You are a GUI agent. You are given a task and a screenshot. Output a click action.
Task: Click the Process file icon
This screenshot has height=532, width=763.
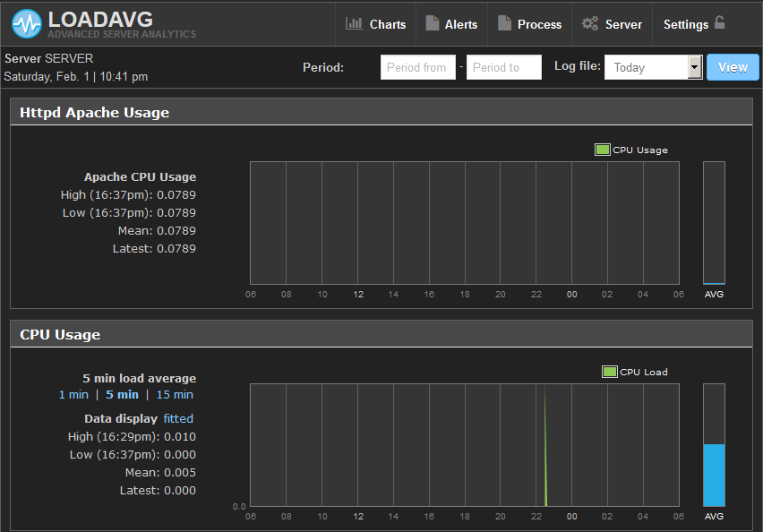504,23
